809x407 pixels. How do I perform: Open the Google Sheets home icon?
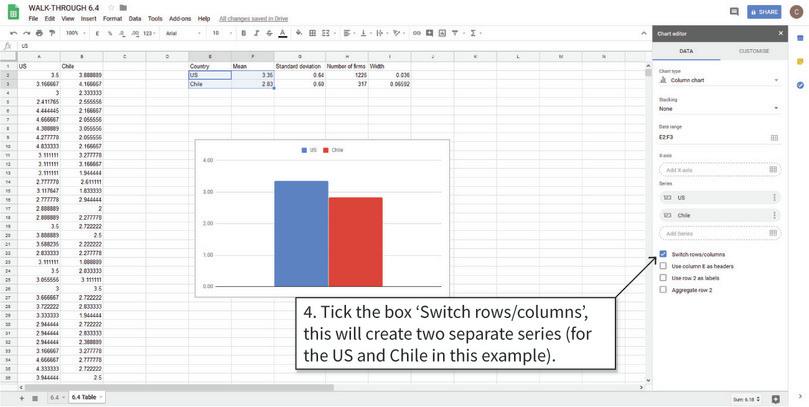pyautogui.click(x=13, y=12)
